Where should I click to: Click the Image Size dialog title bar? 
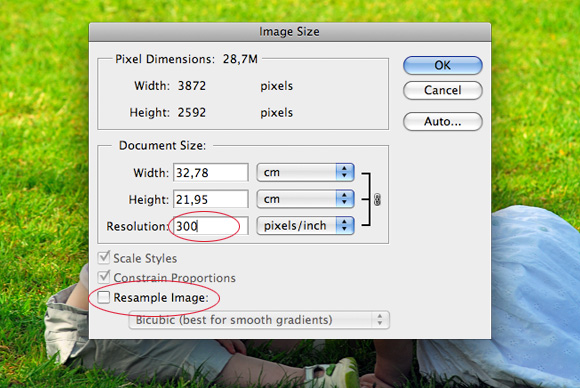tap(290, 32)
